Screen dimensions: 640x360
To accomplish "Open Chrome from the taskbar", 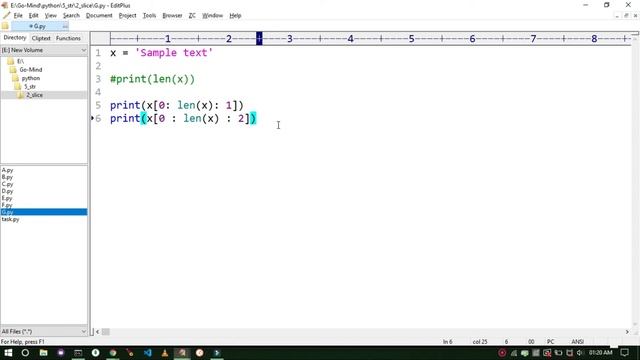I will (113, 353).
